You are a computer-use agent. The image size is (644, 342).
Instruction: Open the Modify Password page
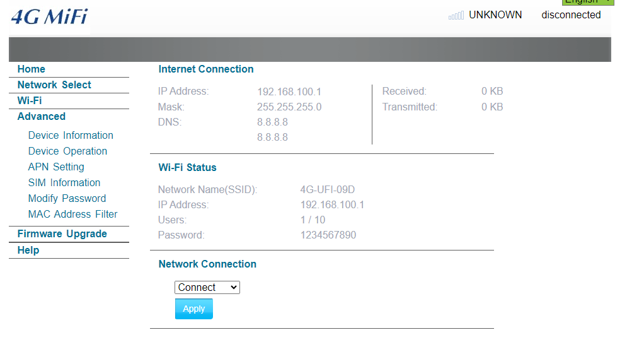click(x=67, y=199)
